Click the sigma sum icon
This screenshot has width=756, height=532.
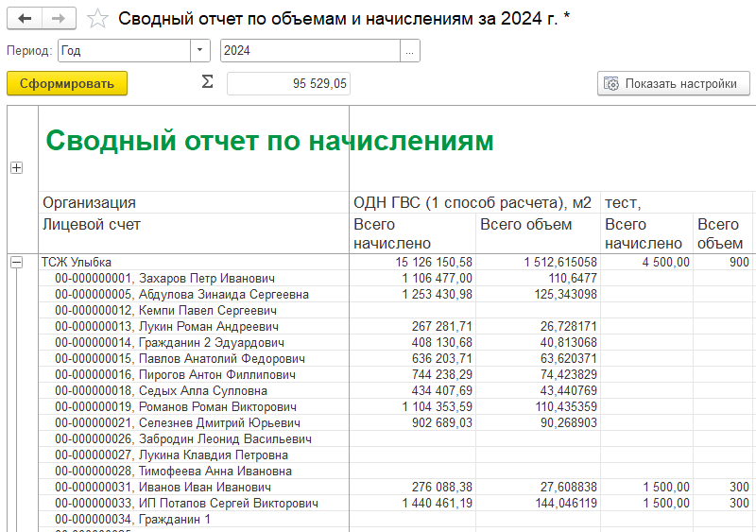(x=207, y=82)
